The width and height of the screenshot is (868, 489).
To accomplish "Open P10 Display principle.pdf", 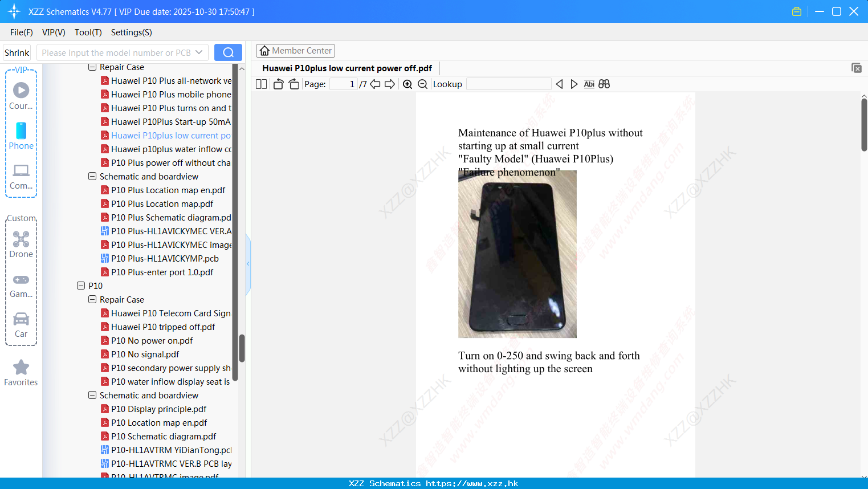I will click(x=154, y=409).
